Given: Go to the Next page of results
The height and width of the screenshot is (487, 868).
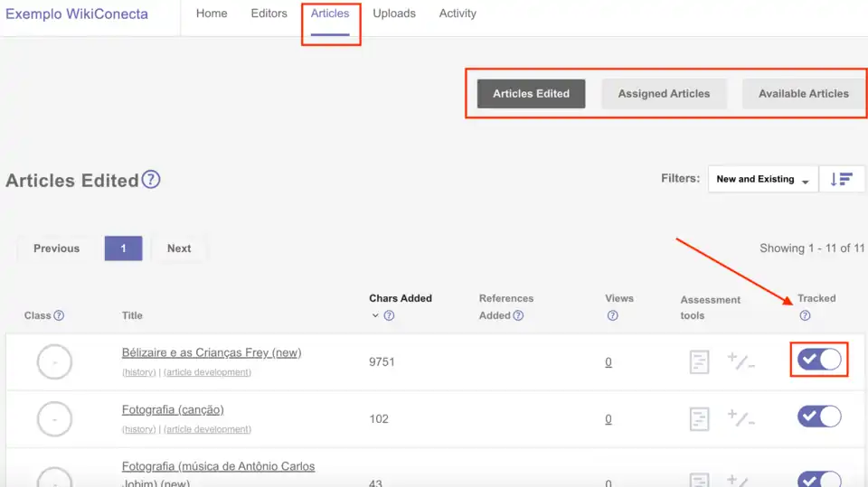Looking at the screenshot, I should pos(179,248).
